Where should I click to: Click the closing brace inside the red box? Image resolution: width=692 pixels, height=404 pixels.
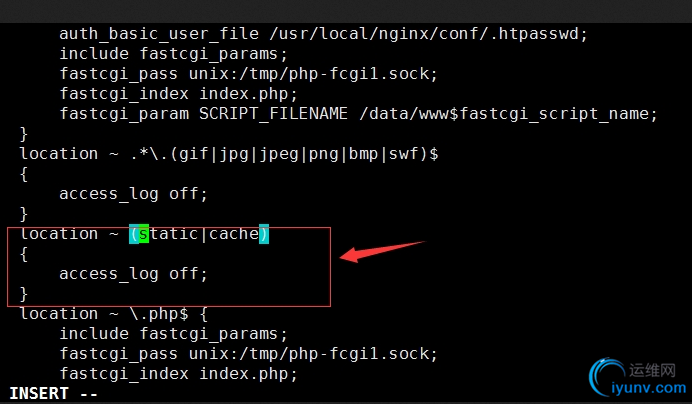pos(25,293)
